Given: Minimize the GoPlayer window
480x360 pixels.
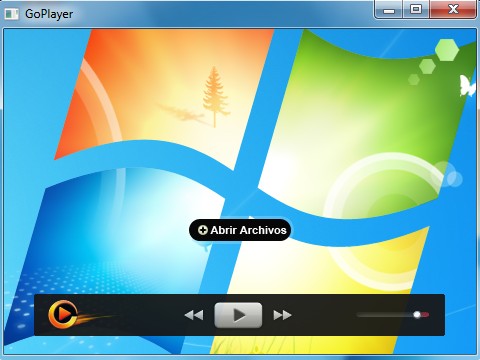Looking at the screenshot, I should tap(389, 10).
